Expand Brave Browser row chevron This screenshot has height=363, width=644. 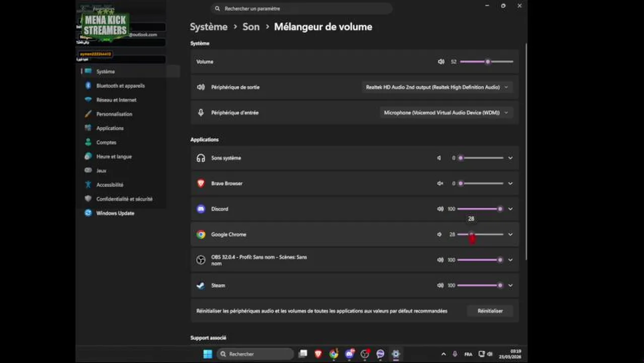point(510,184)
